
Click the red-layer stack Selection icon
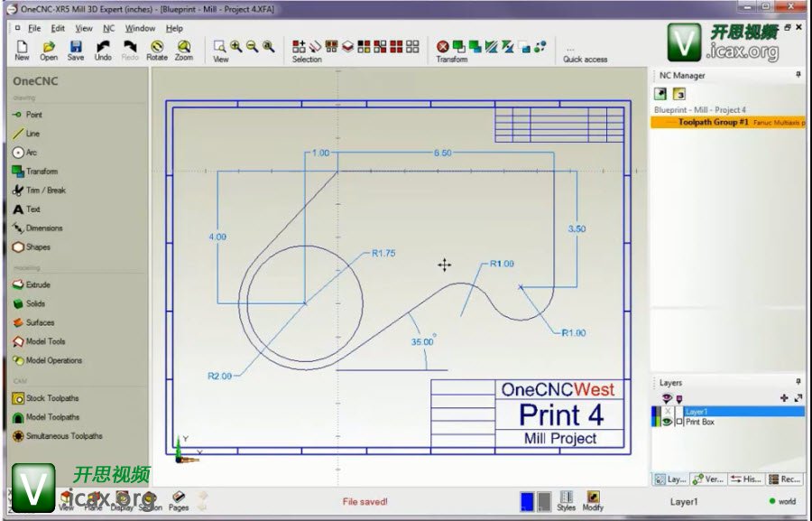(x=347, y=47)
